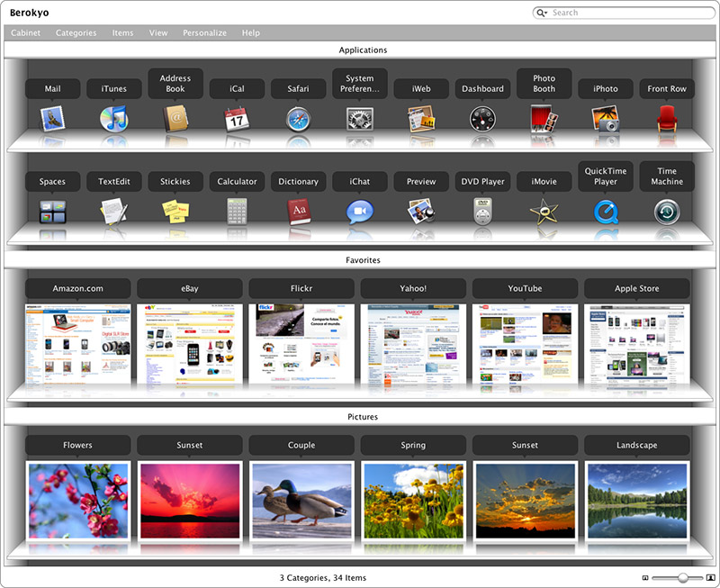Open the Yahoo! website thumbnail

[x=413, y=343]
